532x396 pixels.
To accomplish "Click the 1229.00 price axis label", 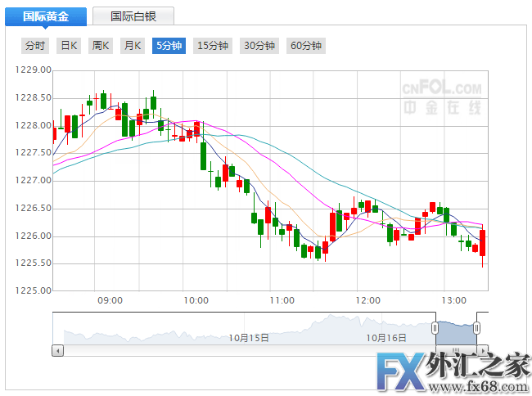I will coord(34,70).
